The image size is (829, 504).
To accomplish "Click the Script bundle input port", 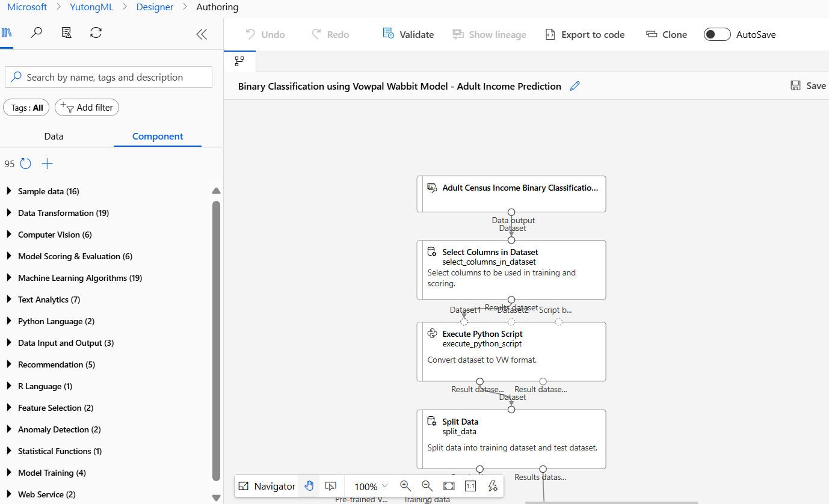I will pyautogui.click(x=559, y=322).
